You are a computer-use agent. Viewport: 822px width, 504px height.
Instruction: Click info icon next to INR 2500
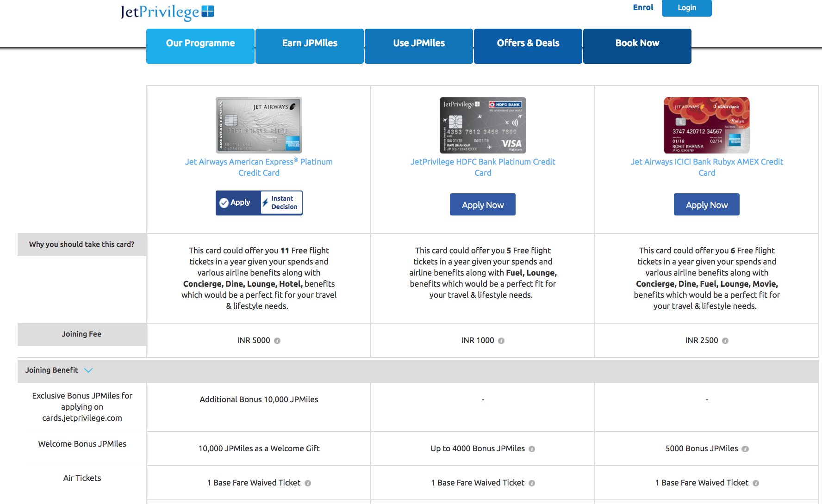725,341
